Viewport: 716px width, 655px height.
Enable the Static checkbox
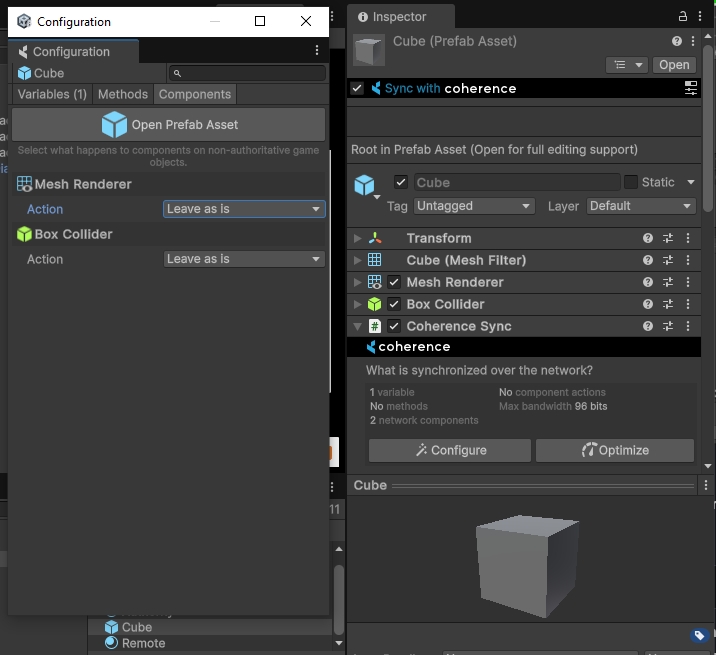pos(631,182)
